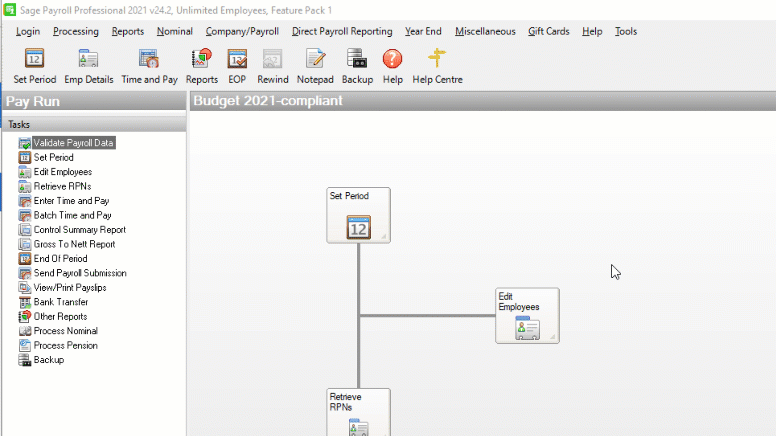Click the red Help lifebuoy icon
Screen dimensions: 776x436
[392, 60]
